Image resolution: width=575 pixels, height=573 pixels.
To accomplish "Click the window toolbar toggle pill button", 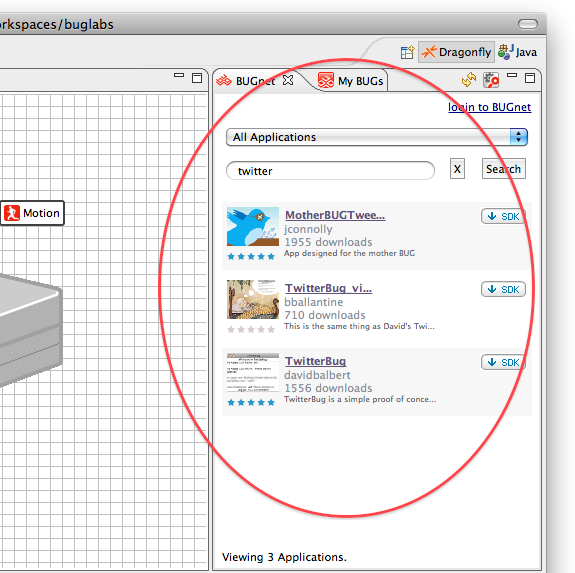I will [528, 24].
